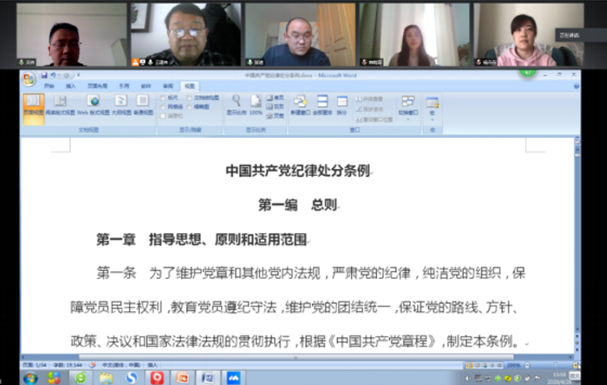Expand quick access toolbar customize arrow
607x385 pixels.
[78, 75]
